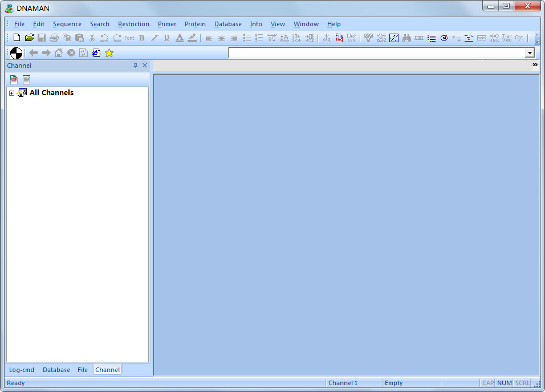Expand hidden tabs with double chevron
The image size is (545, 392).
tap(535, 64)
